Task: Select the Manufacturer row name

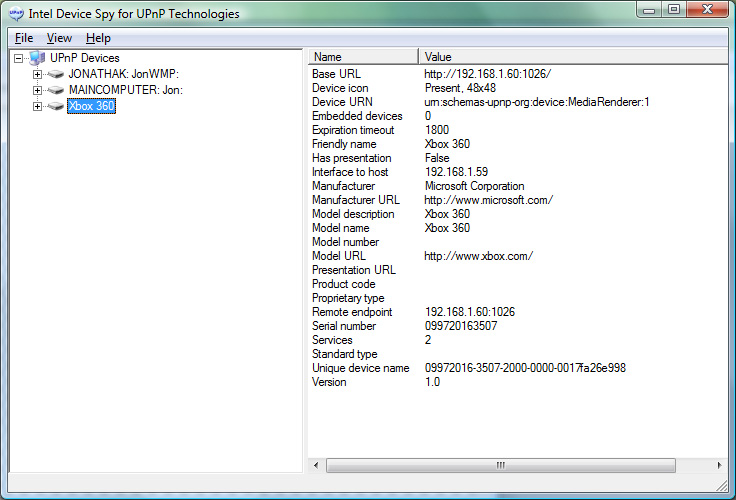Action: pyautogui.click(x=344, y=186)
